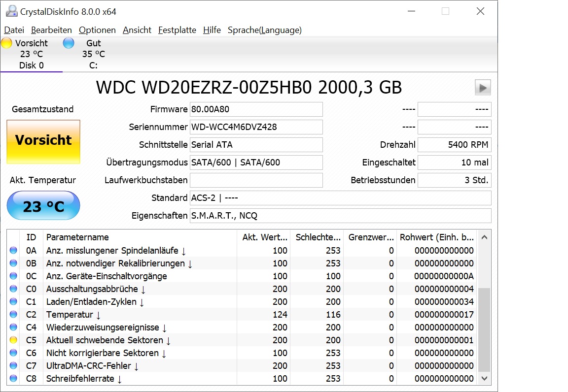Select row 'UltraDMA-CRC-Fehler'
The image size is (568, 392).
242,365
